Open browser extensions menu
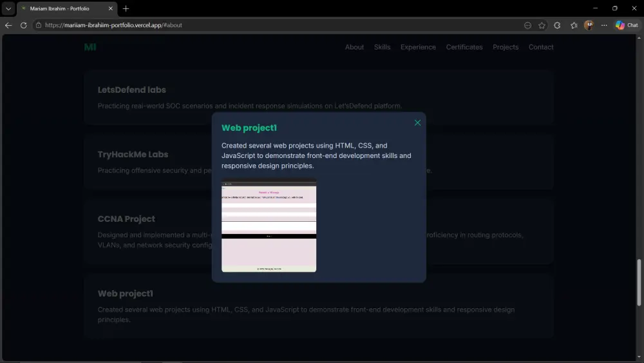644x363 pixels. (x=557, y=25)
